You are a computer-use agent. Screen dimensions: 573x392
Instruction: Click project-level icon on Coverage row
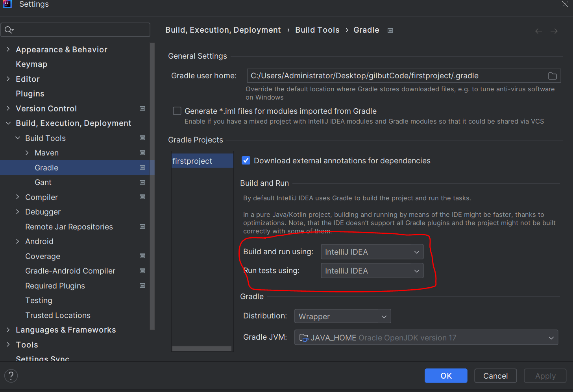(142, 256)
